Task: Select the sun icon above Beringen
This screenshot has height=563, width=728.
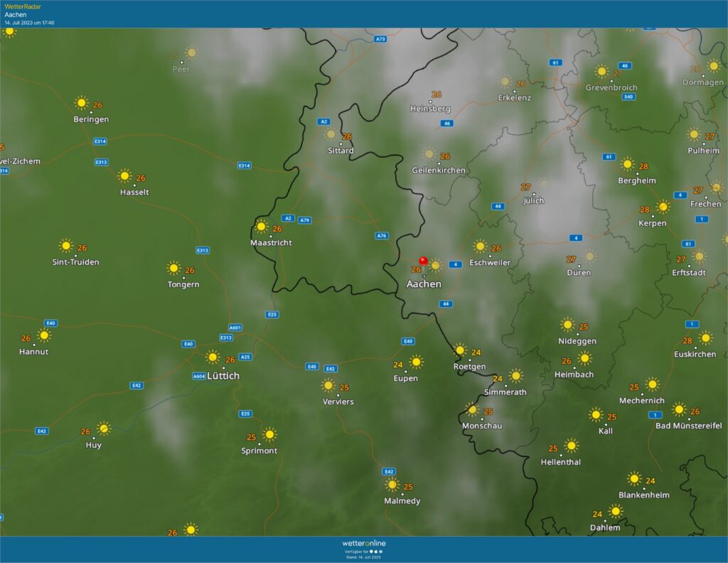Action: (81, 102)
